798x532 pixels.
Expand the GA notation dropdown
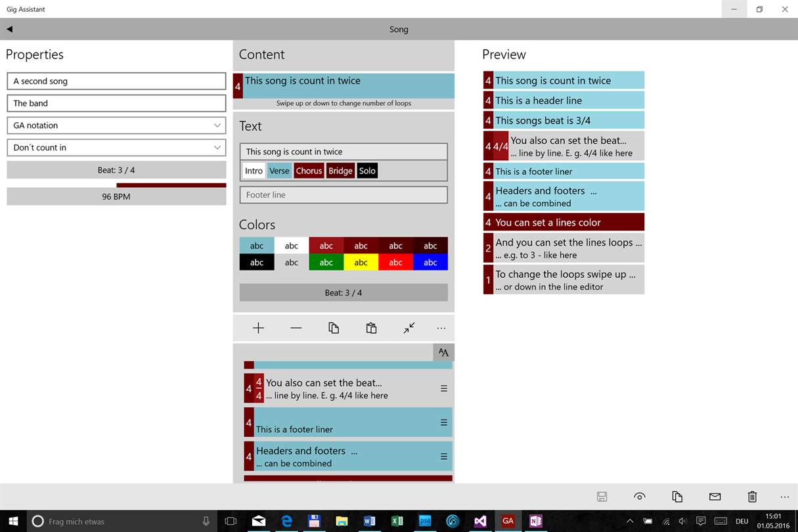[x=116, y=125]
